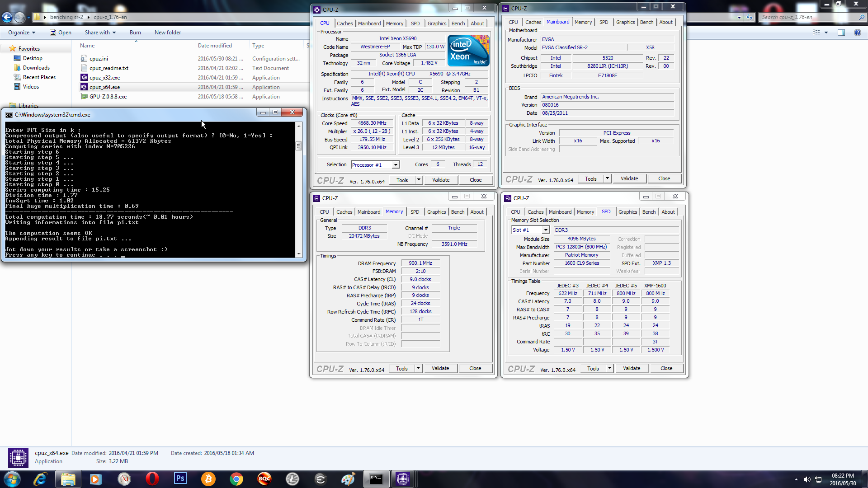This screenshot has width=868, height=488.
Task: Open About tab in SPD window
Action: click(x=668, y=212)
